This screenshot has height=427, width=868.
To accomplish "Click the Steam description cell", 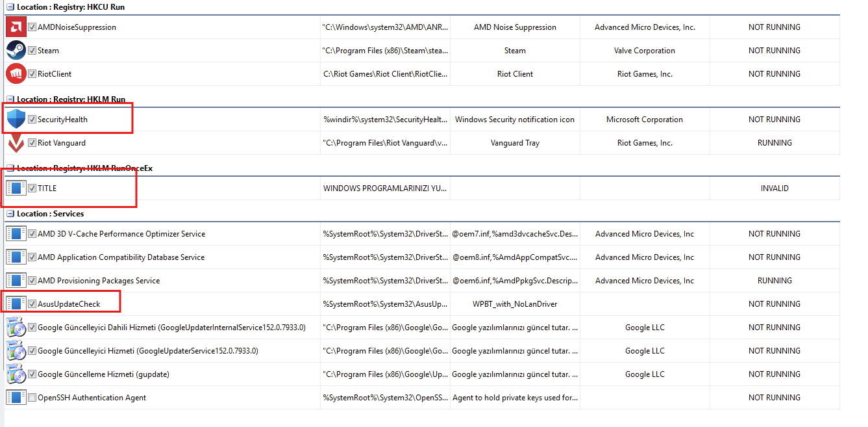I will click(515, 51).
